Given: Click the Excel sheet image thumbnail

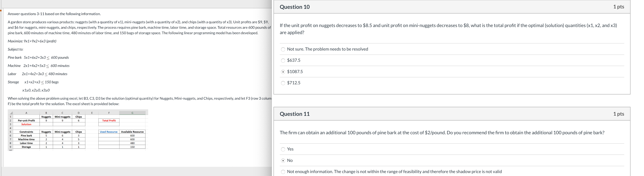Looking at the screenshot, I should pyautogui.click(x=78, y=130).
